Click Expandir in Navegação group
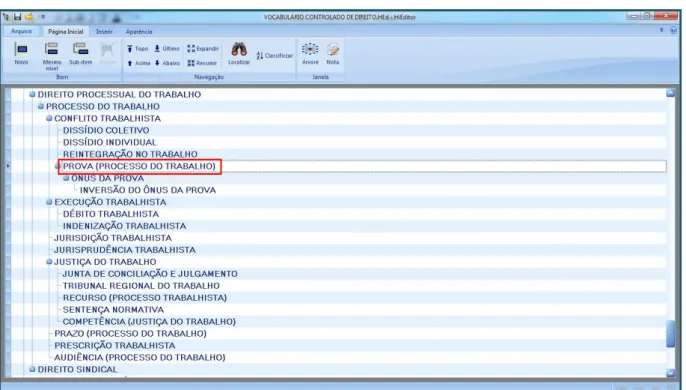This screenshot has width=686, height=390. pos(203,49)
